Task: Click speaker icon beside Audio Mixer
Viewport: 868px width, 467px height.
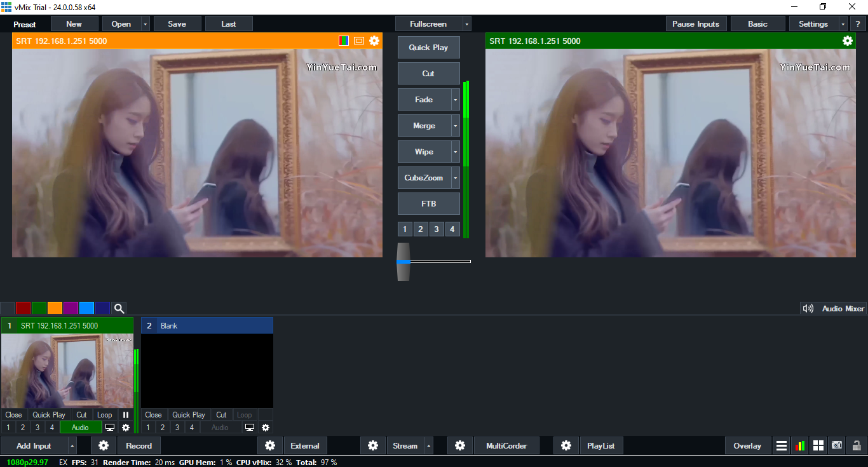Action: (x=808, y=308)
